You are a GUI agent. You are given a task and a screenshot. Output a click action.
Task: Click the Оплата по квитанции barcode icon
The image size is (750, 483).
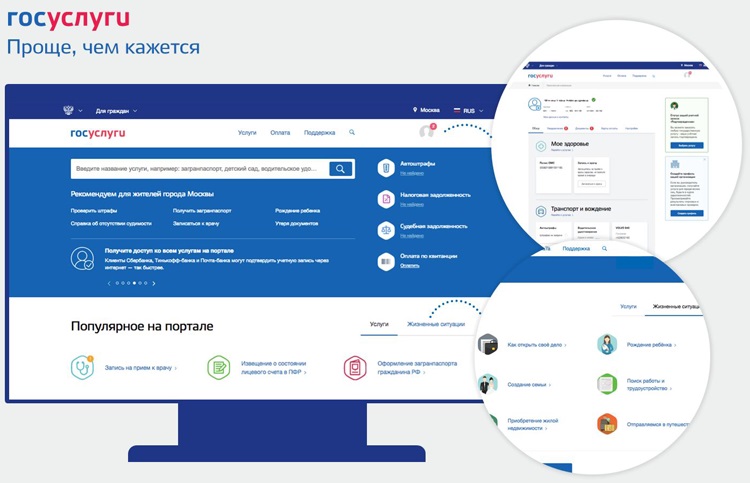pos(386,260)
